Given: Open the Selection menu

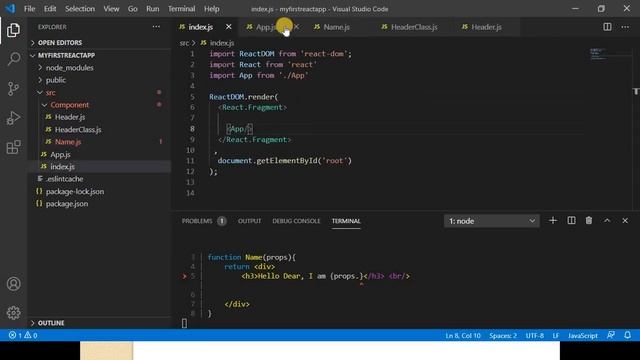Looking at the screenshot, I should 80,9.
